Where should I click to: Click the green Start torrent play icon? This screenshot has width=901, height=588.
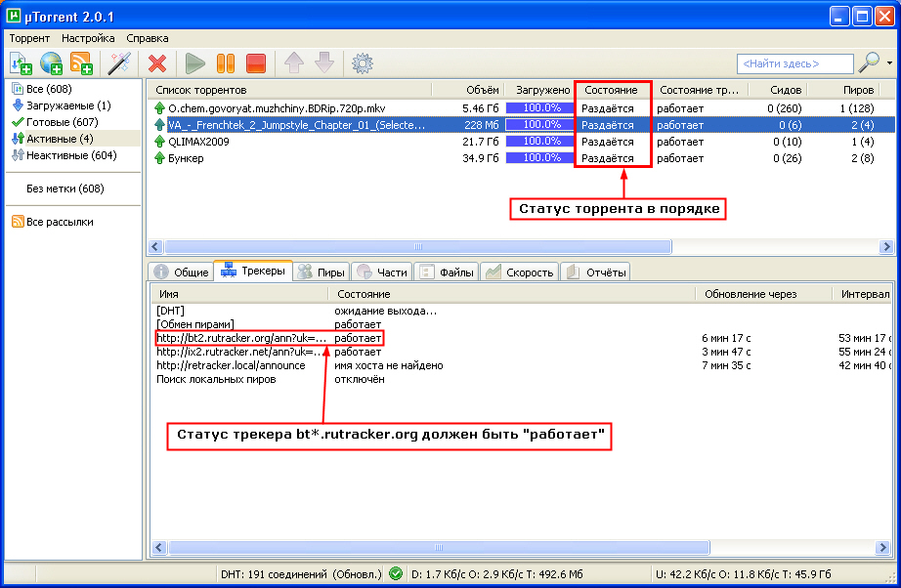(195, 63)
